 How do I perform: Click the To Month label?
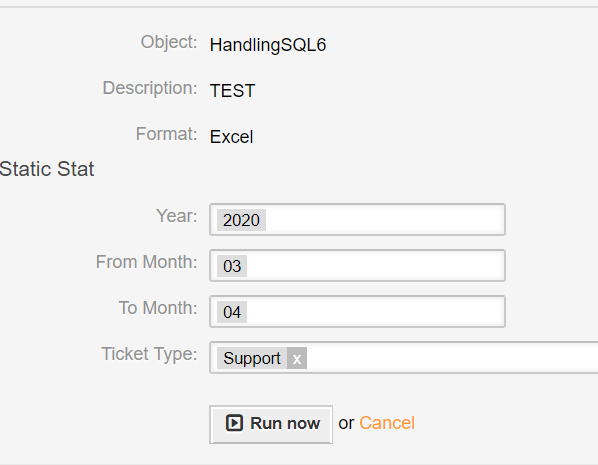pyautogui.click(x=158, y=308)
